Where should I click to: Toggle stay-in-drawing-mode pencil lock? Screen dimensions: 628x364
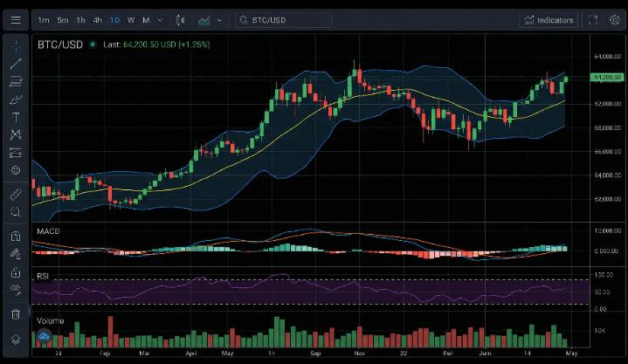pos(16,254)
